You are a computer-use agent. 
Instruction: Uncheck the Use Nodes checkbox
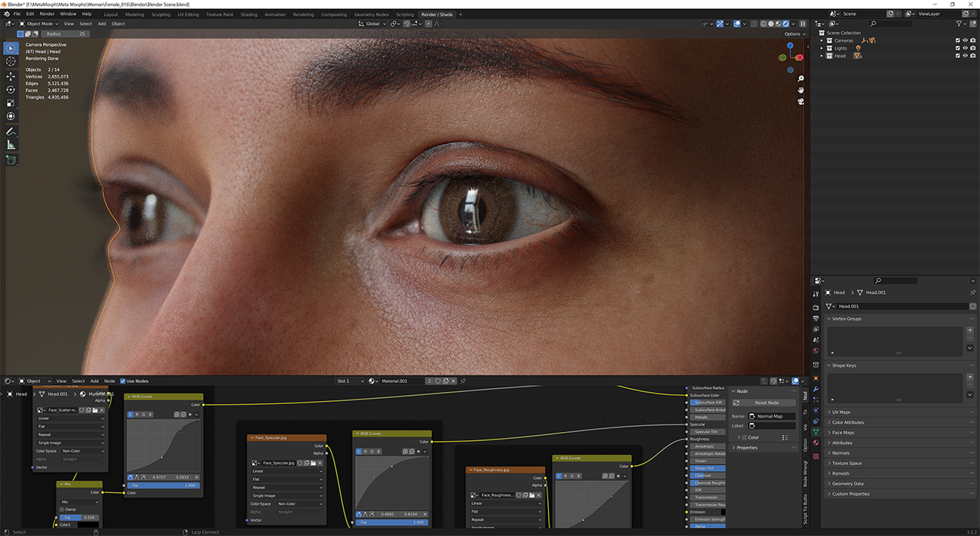pos(123,381)
